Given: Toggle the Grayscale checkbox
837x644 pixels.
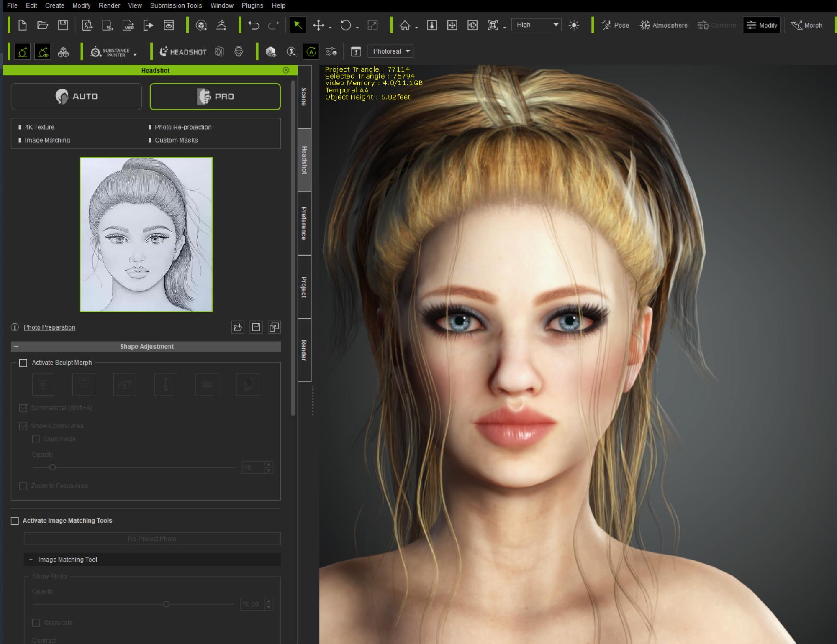Looking at the screenshot, I should (x=36, y=623).
